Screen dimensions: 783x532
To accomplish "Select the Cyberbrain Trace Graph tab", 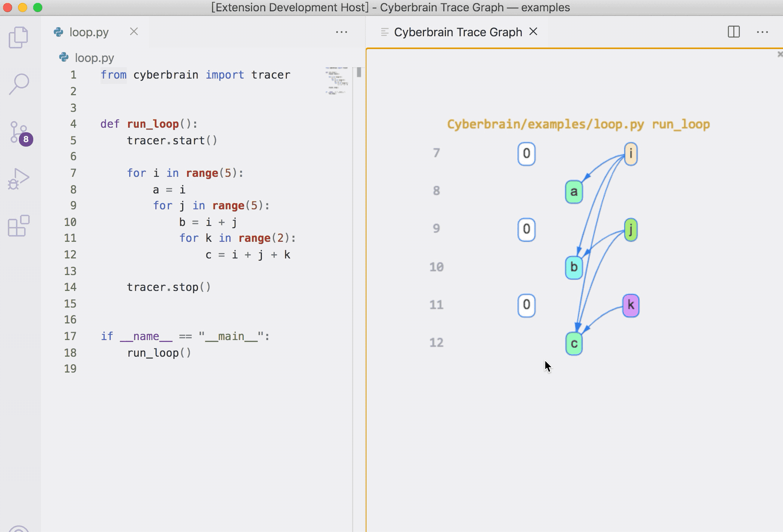I will (458, 32).
